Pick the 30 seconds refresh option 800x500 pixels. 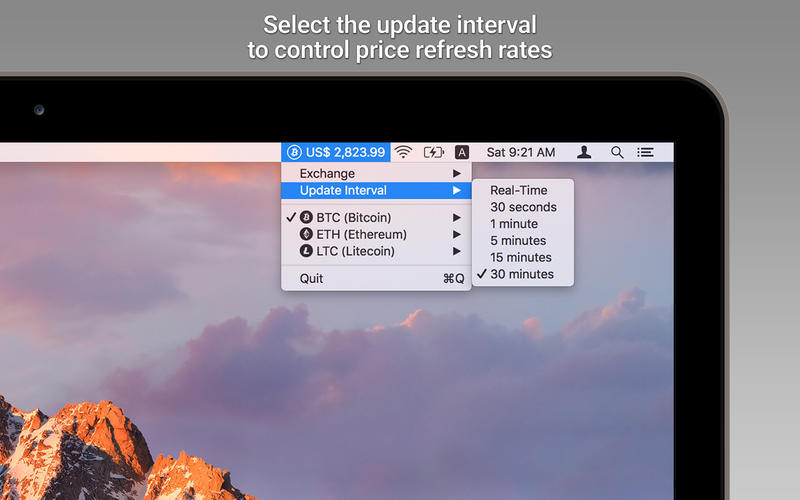pyautogui.click(x=523, y=207)
